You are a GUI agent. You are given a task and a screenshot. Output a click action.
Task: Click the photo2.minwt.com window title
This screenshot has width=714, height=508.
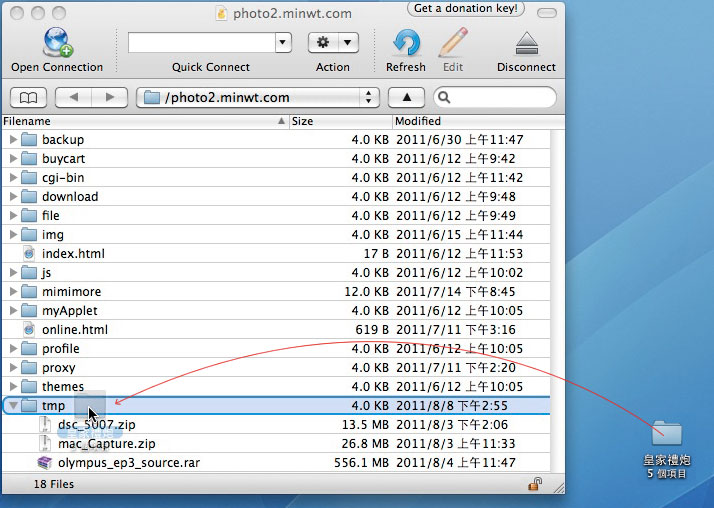pos(292,14)
